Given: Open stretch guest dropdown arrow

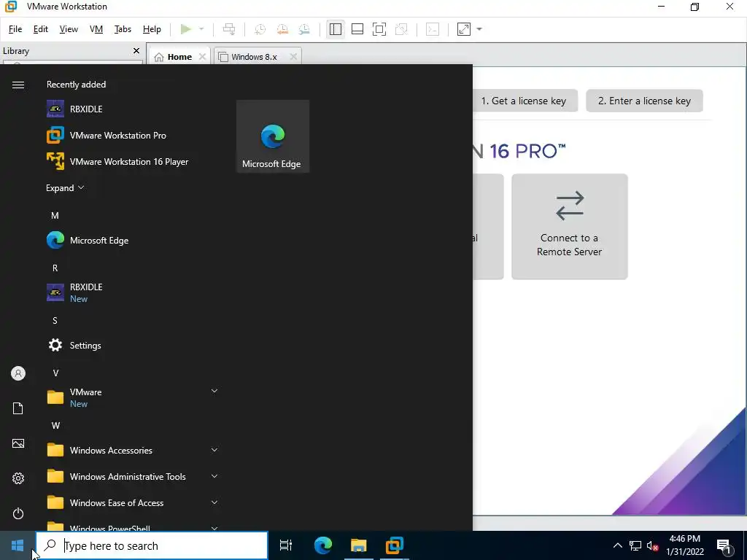Looking at the screenshot, I should pyautogui.click(x=479, y=29).
